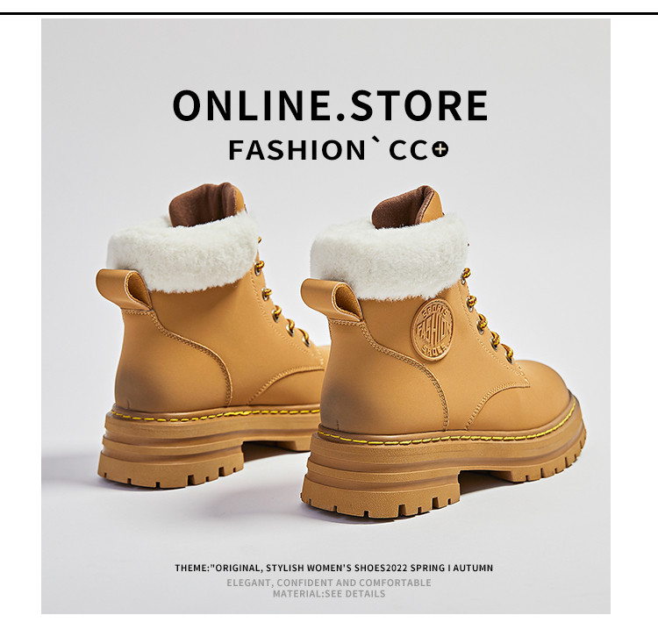658x644 pixels.
Task: Click the round FASHION SHOES emblem on the boot
Action: (x=433, y=330)
